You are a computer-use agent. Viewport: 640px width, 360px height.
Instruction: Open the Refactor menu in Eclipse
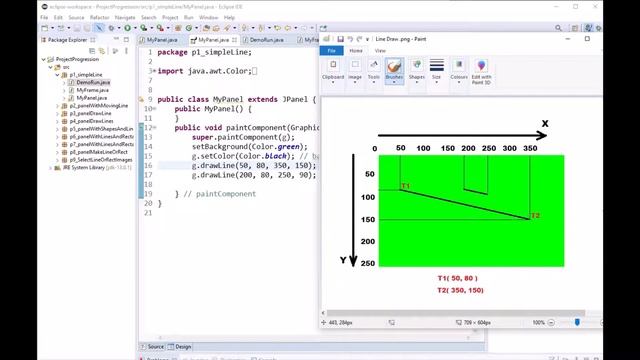100,18
